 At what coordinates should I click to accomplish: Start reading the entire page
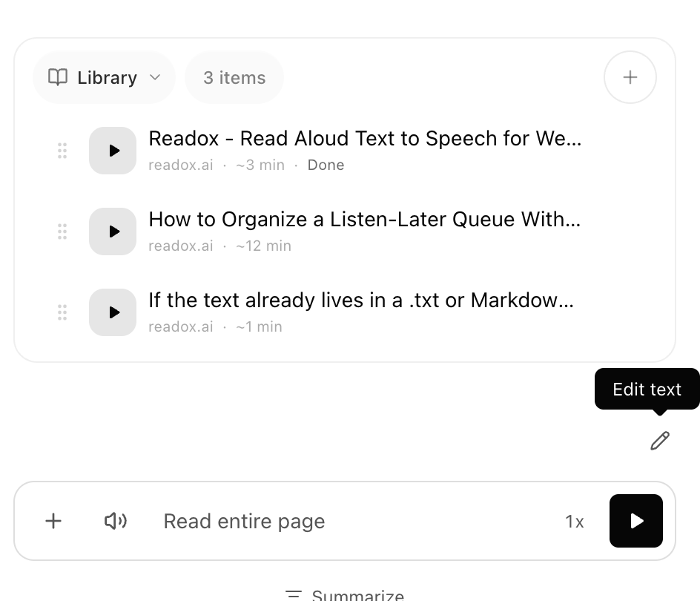[x=635, y=521]
